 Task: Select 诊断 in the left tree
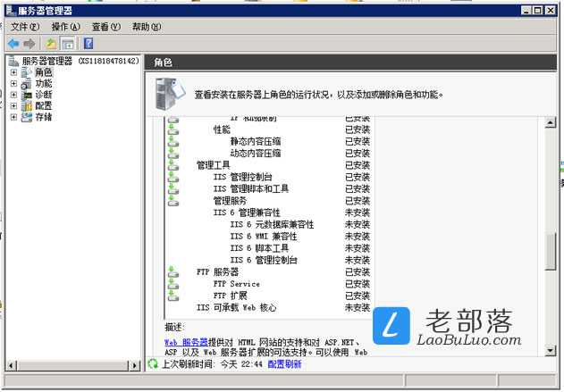[44, 95]
